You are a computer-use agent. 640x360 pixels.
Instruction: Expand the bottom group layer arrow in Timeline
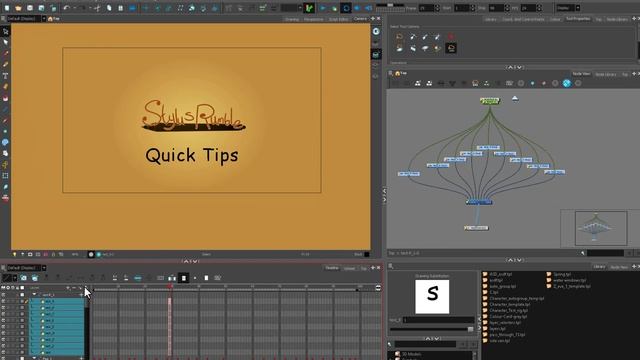[34, 358]
